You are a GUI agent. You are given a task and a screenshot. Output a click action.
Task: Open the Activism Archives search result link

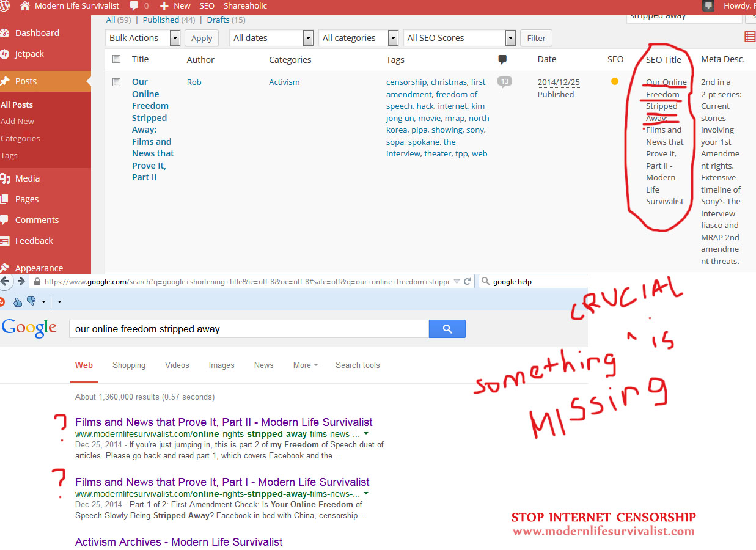(178, 542)
